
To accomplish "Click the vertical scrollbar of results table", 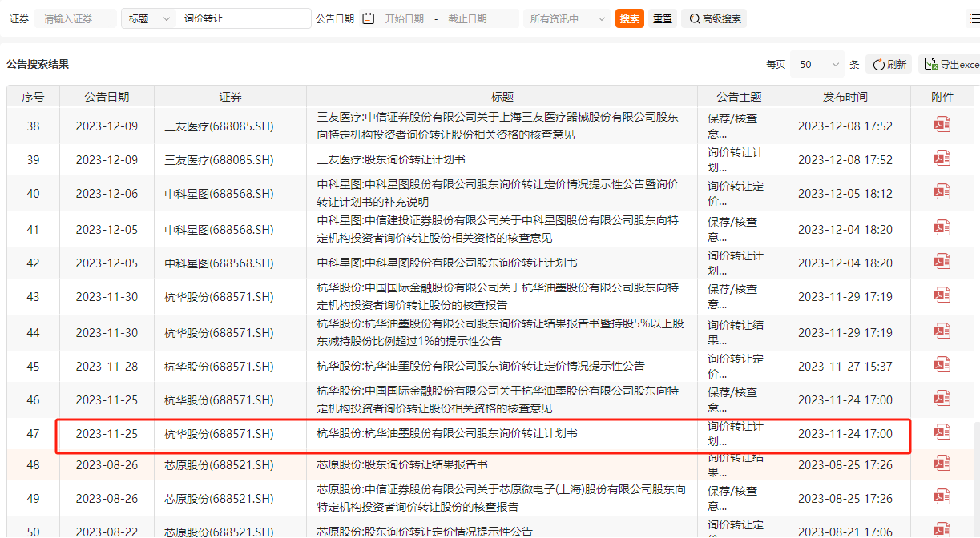I will pyautogui.click(x=976, y=480).
